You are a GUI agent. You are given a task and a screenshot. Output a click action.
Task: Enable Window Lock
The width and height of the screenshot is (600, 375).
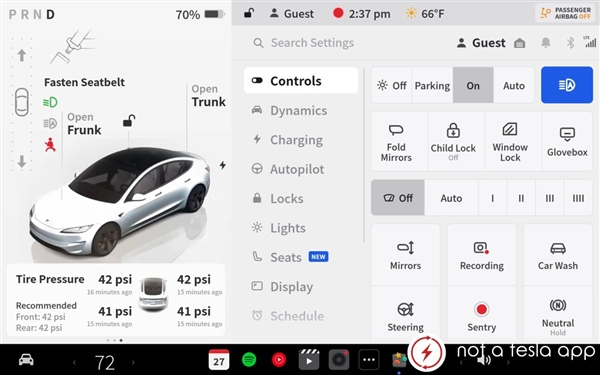(x=510, y=142)
